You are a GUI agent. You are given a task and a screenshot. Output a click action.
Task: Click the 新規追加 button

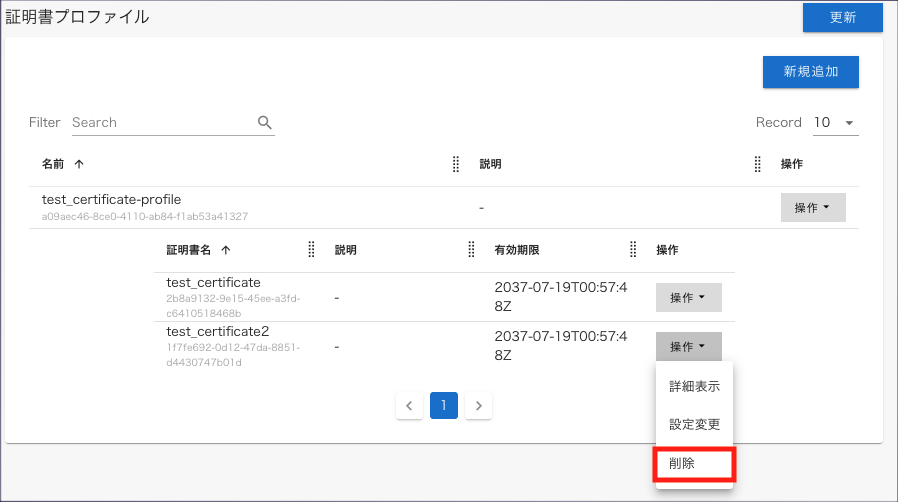[x=810, y=72]
